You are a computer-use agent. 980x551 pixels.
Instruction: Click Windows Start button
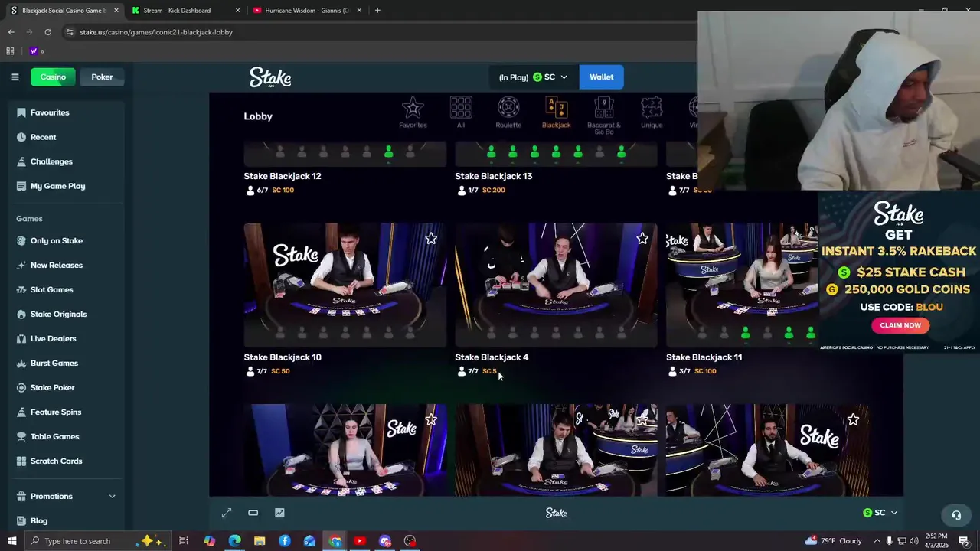pos(12,541)
